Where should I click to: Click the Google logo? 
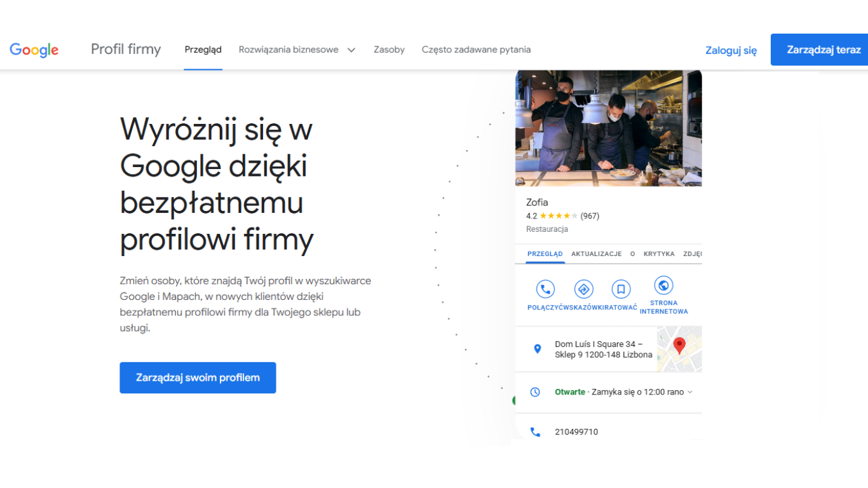[34, 50]
